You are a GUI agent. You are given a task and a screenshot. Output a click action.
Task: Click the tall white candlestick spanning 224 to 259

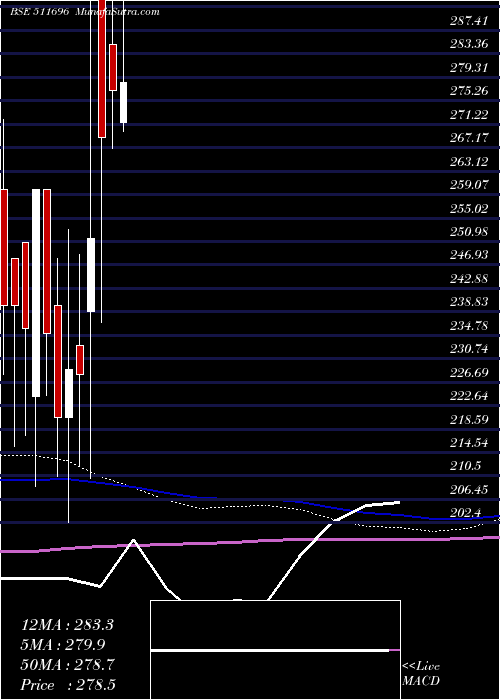tap(36, 293)
